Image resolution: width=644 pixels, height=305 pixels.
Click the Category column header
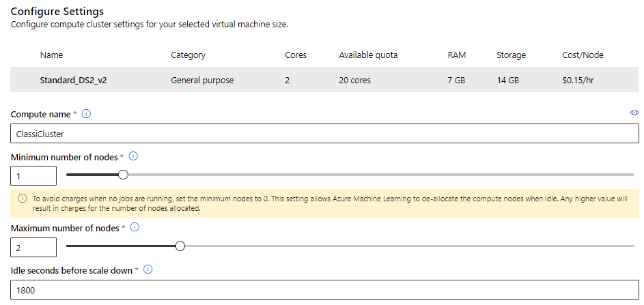point(188,55)
